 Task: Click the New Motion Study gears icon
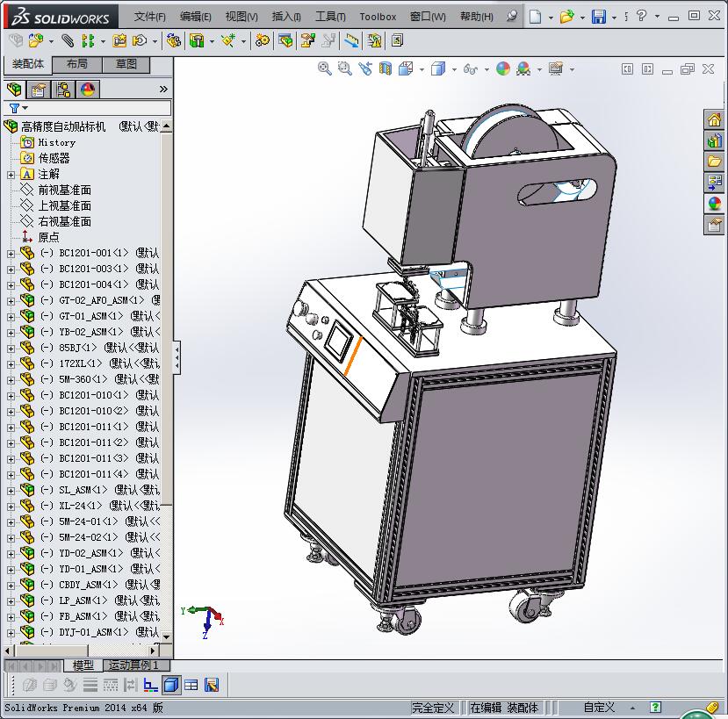coord(263,41)
